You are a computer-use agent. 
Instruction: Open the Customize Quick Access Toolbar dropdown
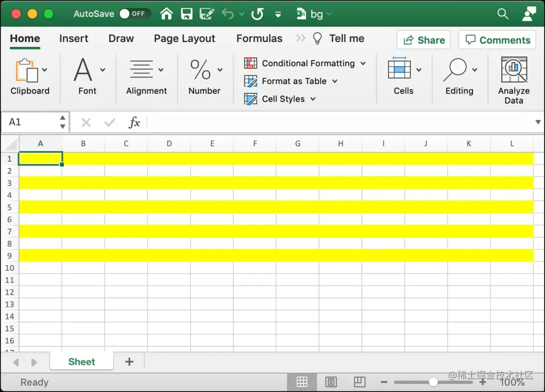[278, 14]
